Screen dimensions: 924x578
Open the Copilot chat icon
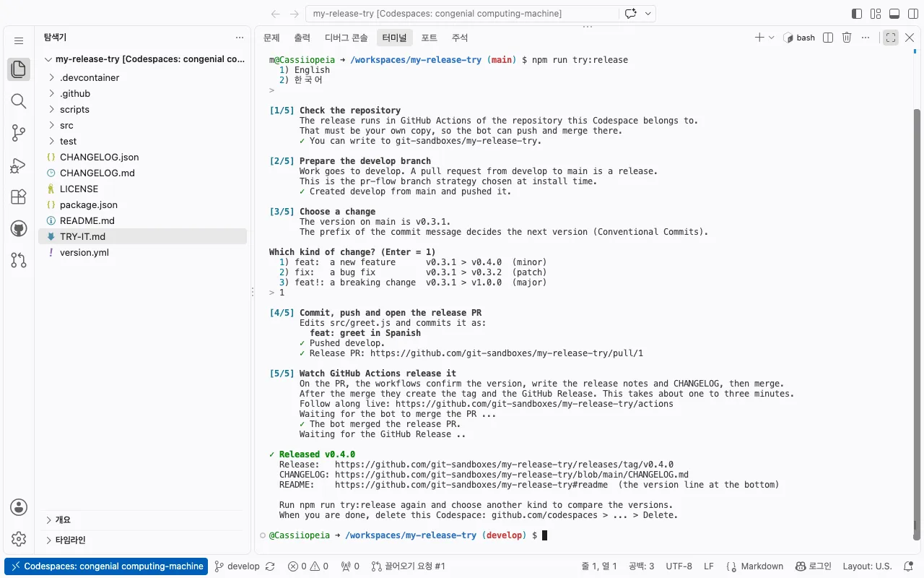(630, 14)
